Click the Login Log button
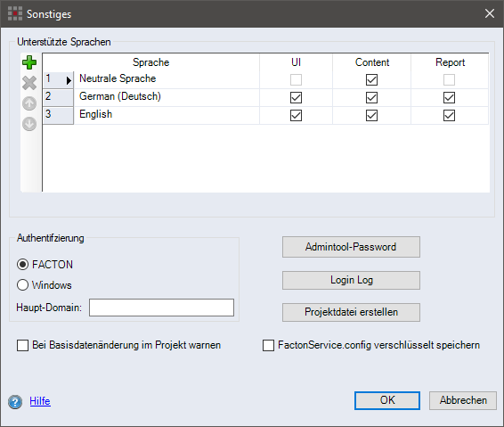 point(351,280)
